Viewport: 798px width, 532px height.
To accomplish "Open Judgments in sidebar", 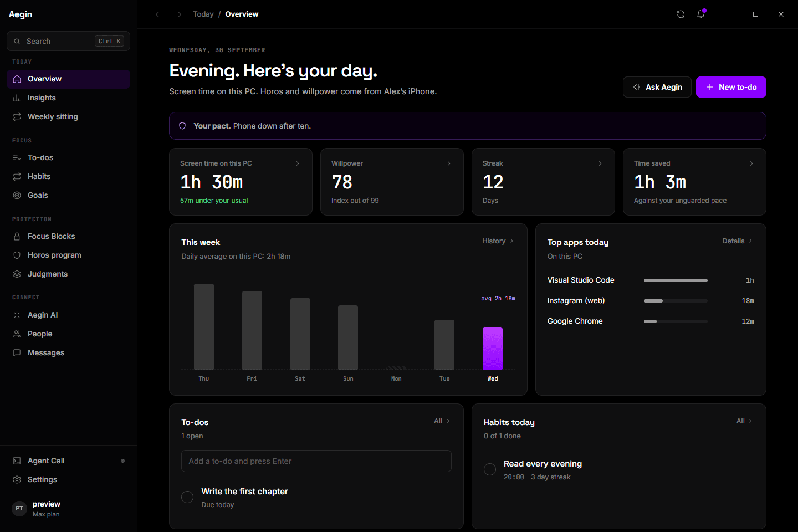I will click(69, 274).
